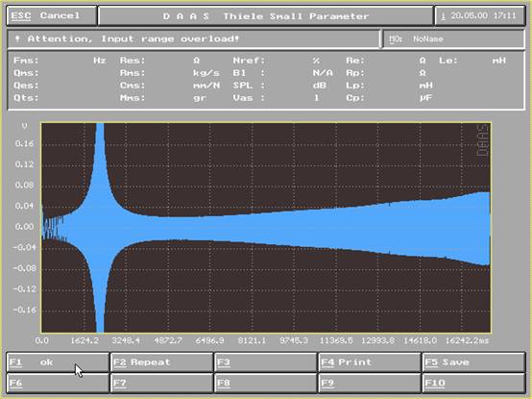Open the info date and time box
The height and width of the screenshot is (399, 532).
(x=480, y=15)
